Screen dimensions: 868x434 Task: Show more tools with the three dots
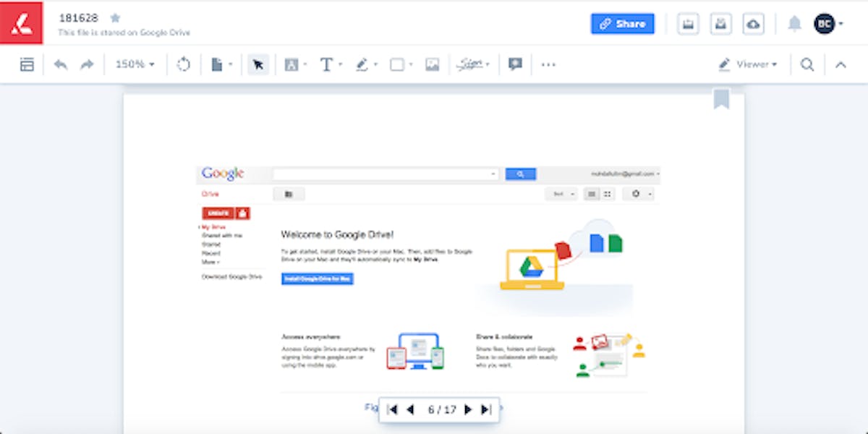pyautogui.click(x=548, y=64)
